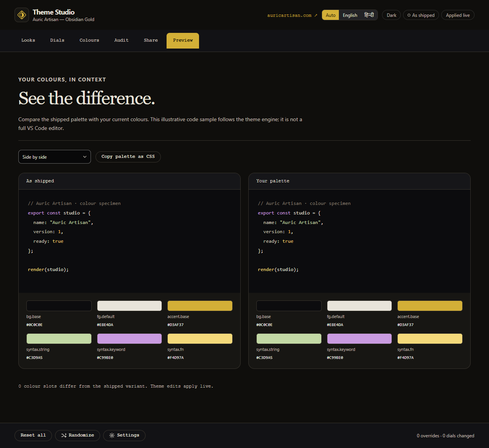Click render(studio); line in Your palette code

click(278, 270)
